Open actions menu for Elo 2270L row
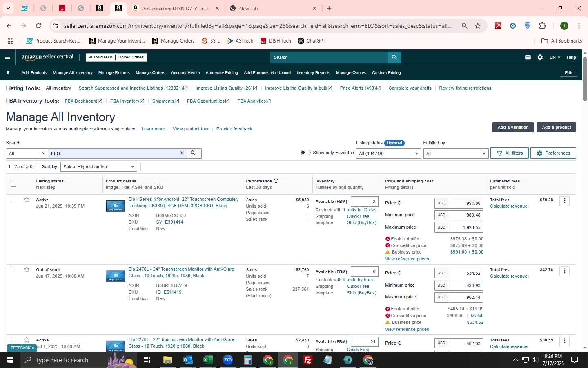This screenshot has height=368, width=588. point(564,341)
